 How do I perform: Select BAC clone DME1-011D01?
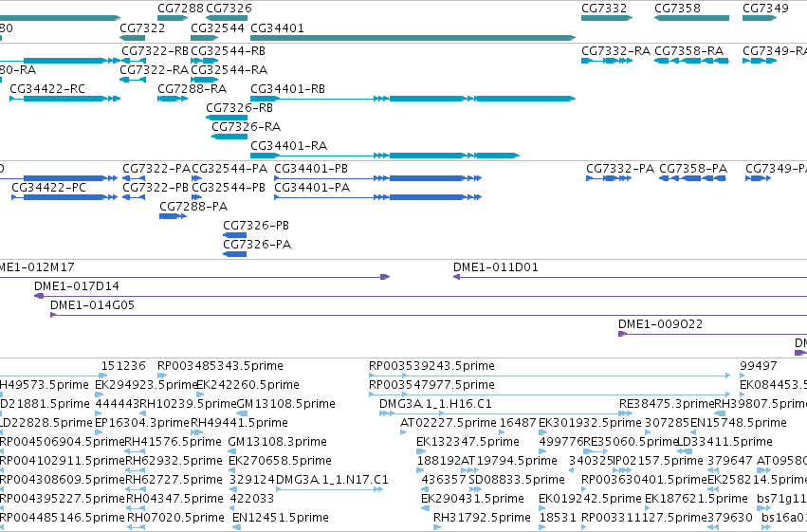(x=630, y=277)
